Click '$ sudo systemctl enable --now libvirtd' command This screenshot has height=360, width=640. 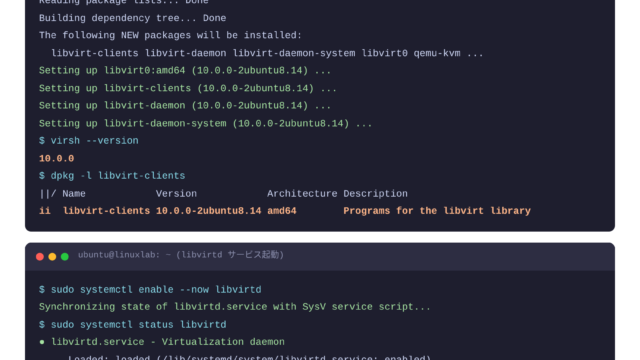click(150, 290)
